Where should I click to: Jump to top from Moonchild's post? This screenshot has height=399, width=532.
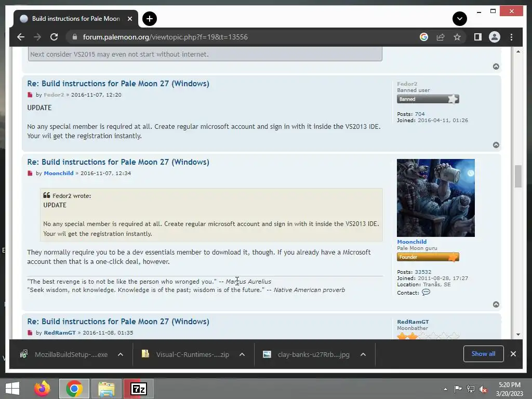click(x=496, y=304)
